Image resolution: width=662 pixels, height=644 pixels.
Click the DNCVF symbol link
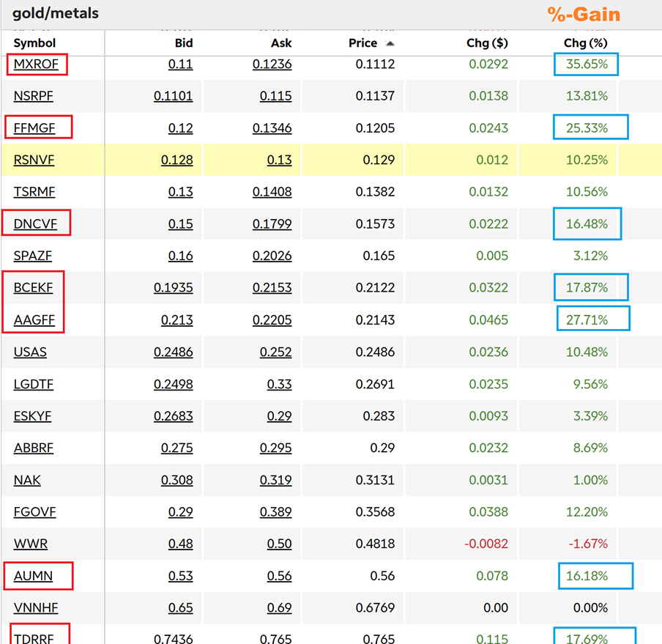pos(35,224)
